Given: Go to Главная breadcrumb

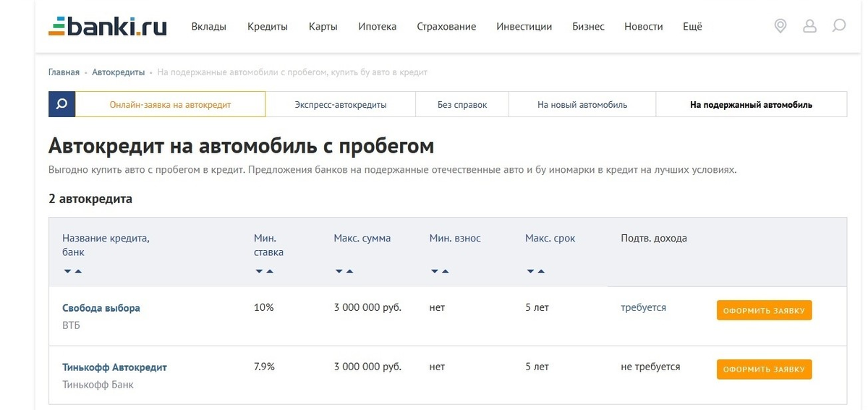Looking at the screenshot, I should (x=64, y=72).
